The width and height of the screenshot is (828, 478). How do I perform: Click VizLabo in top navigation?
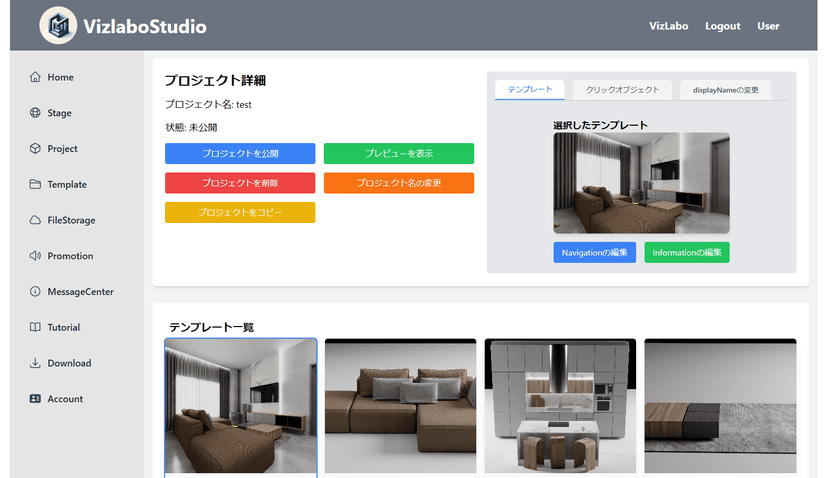[669, 26]
